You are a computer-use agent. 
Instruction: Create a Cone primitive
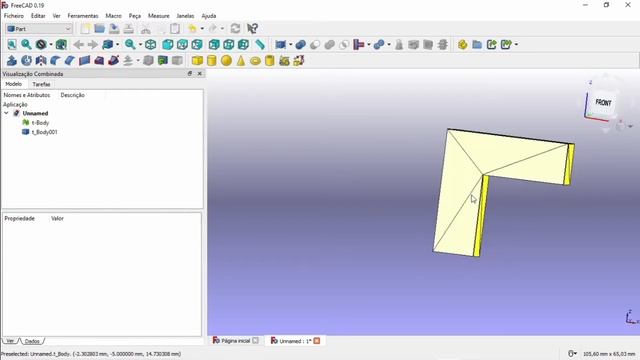pyautogui.click(x=241, y=61)
